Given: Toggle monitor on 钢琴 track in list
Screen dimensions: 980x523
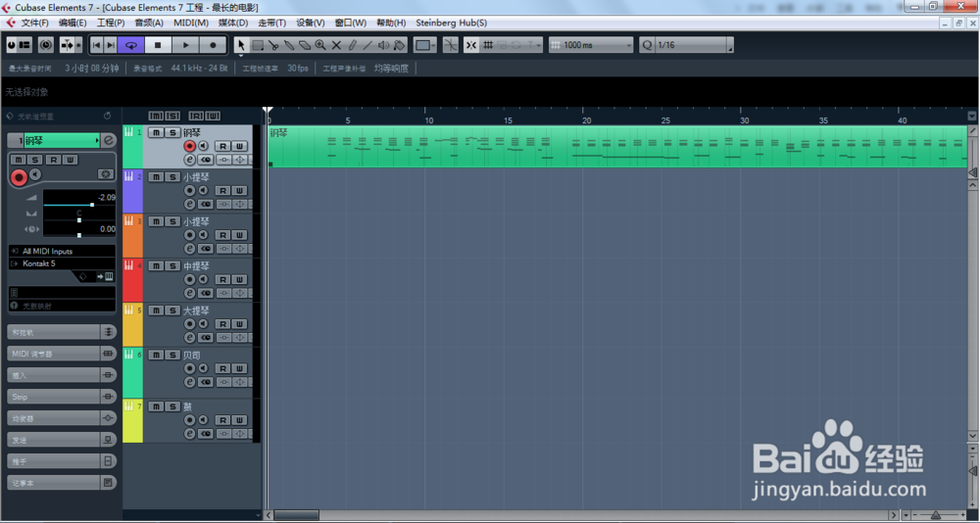Looking at the screenshot, I should [x=203, y=146].
